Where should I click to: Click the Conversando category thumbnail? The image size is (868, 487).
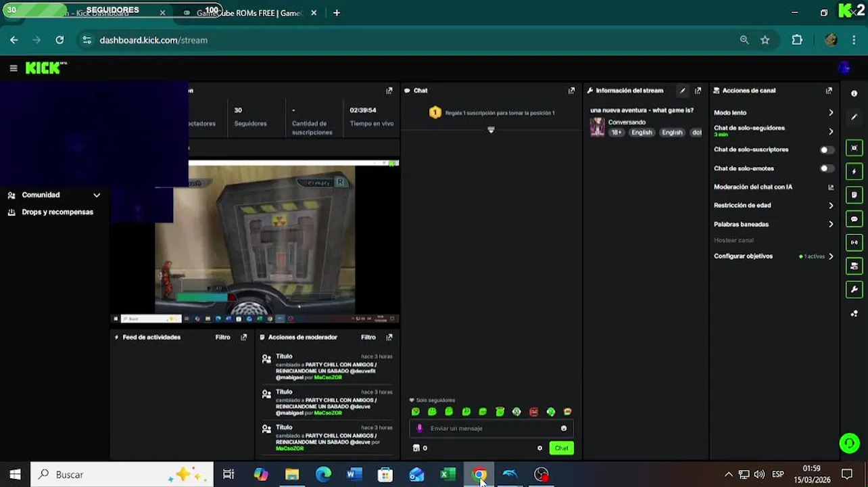click(597, 126)
